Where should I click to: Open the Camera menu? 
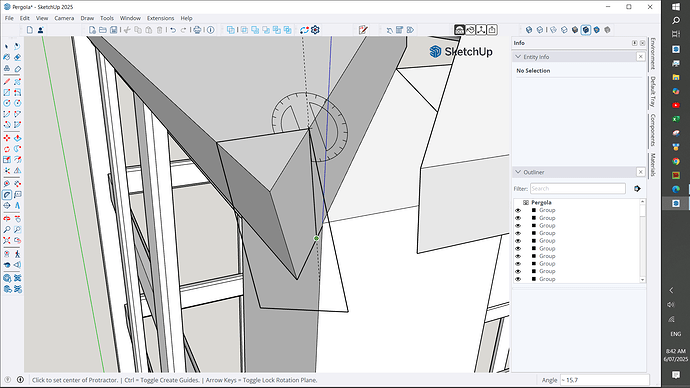[x=64, y=18]
